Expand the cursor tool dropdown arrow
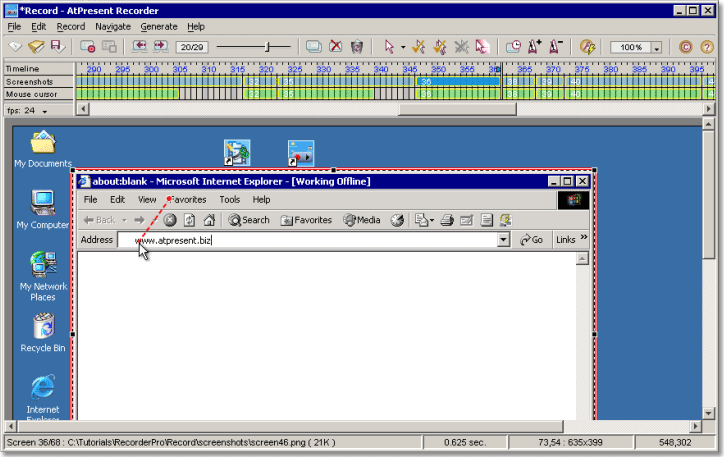The height and width of the screenshot is (457, 724). (403, 47)
